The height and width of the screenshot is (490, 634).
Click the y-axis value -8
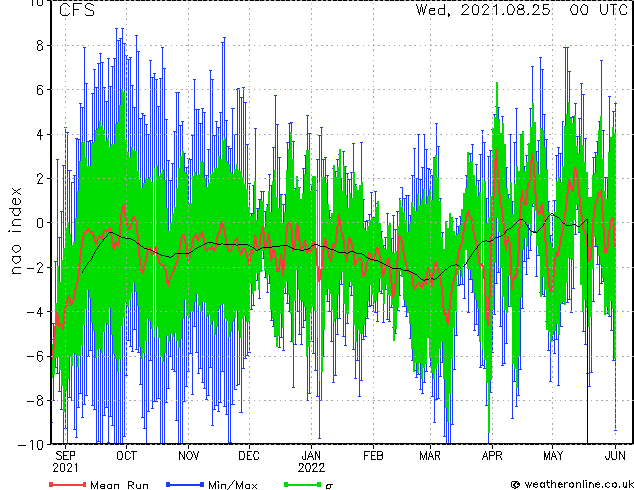tap(35, 401)
